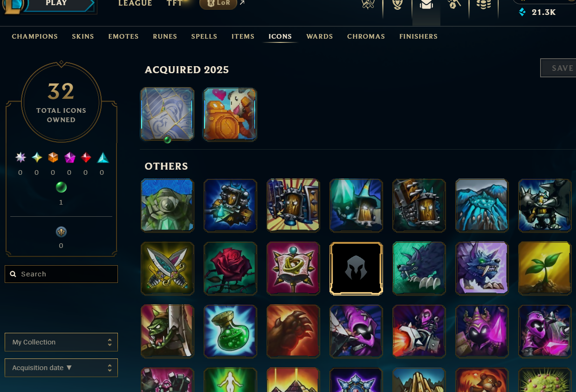Select the red rose summoner icon
Screen dimensions: 576x392
tap(230, 268)
